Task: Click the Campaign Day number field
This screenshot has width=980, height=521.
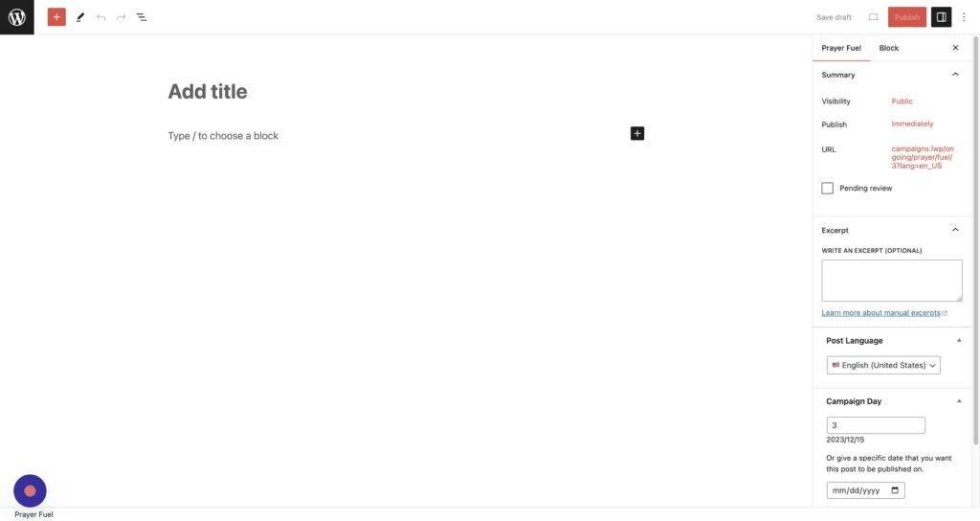Action: click(x=876, y=425)
